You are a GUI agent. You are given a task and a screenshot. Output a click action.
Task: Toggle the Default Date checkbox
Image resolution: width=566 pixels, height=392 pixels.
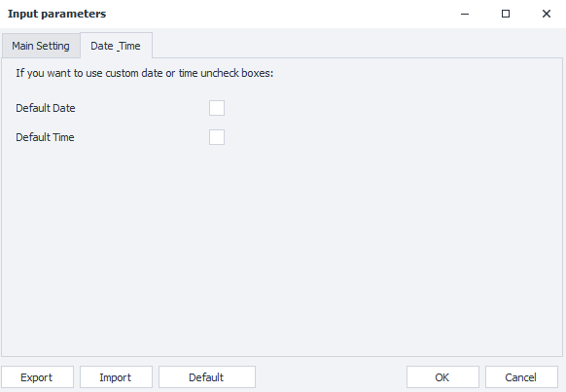click(217, 108)
